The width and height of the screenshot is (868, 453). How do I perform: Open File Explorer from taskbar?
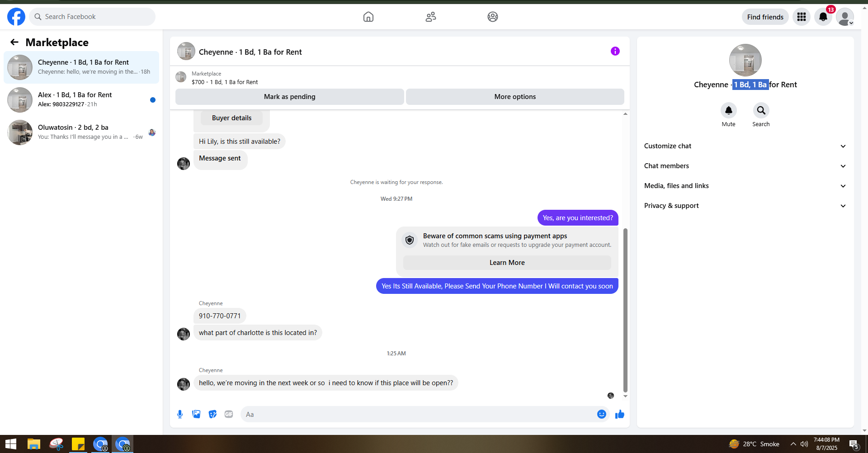[34, 444]
